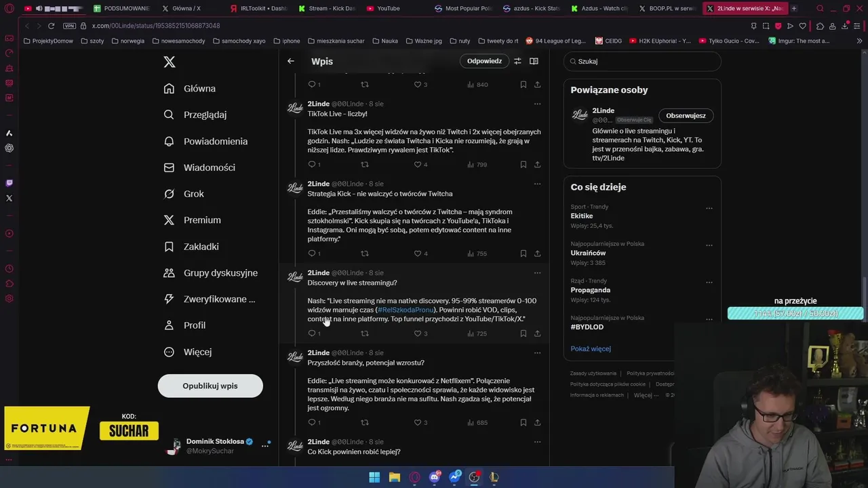The height and width of the screenshot is (488, 868).
Task: Open the reply sorting filter icon
Action: (517, 61)
